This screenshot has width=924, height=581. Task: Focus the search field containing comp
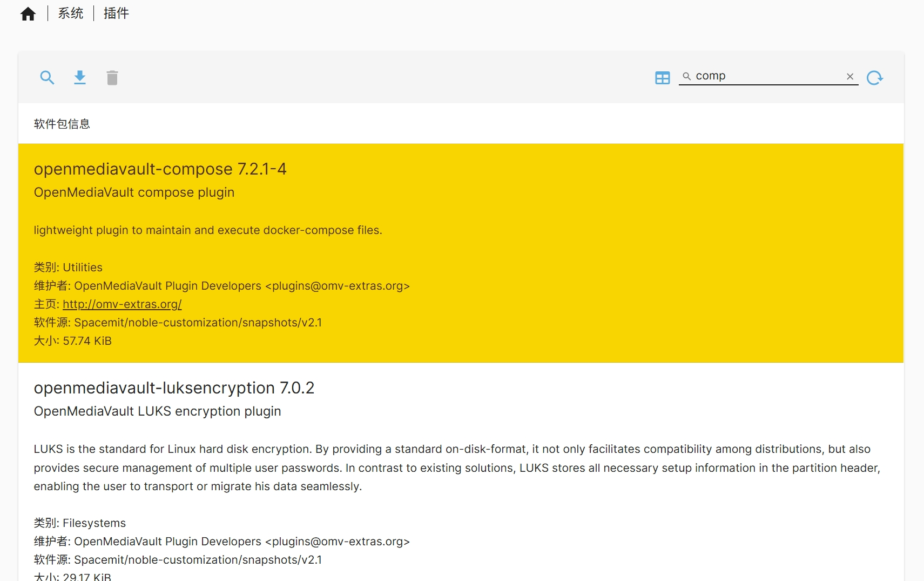[x=768, y=76]
